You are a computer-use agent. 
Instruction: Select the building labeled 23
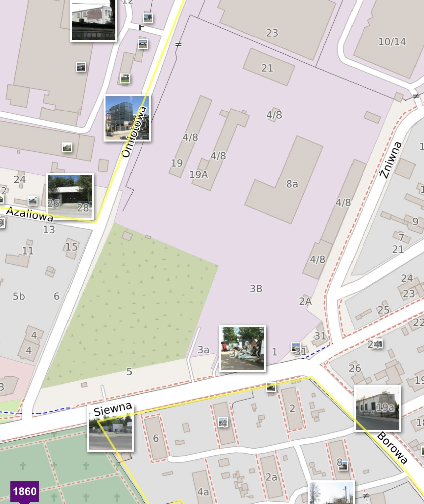pos(276,26)
